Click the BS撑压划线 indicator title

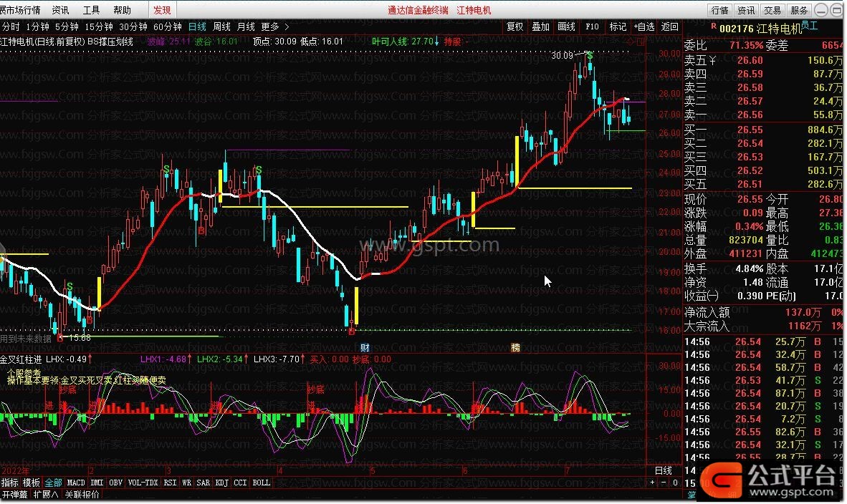110,42
